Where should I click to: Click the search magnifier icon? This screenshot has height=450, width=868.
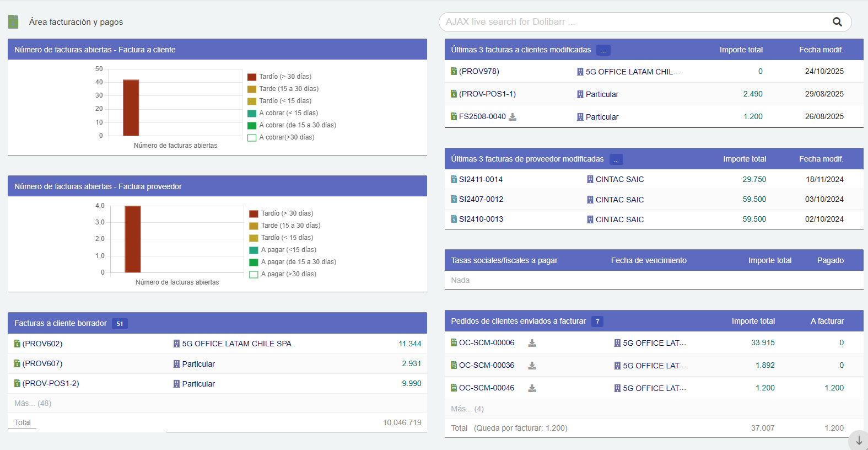[837, 22]
